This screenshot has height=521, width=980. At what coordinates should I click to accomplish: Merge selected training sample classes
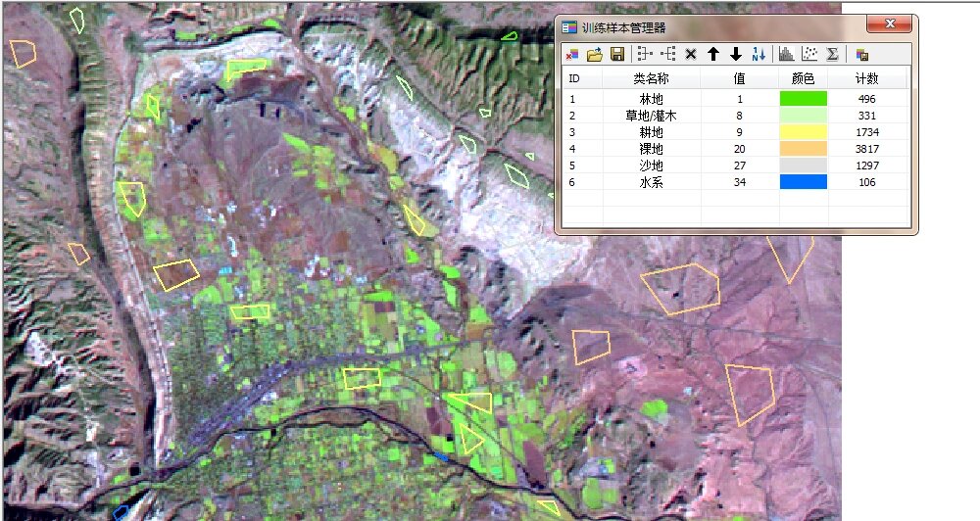point(645,54)
